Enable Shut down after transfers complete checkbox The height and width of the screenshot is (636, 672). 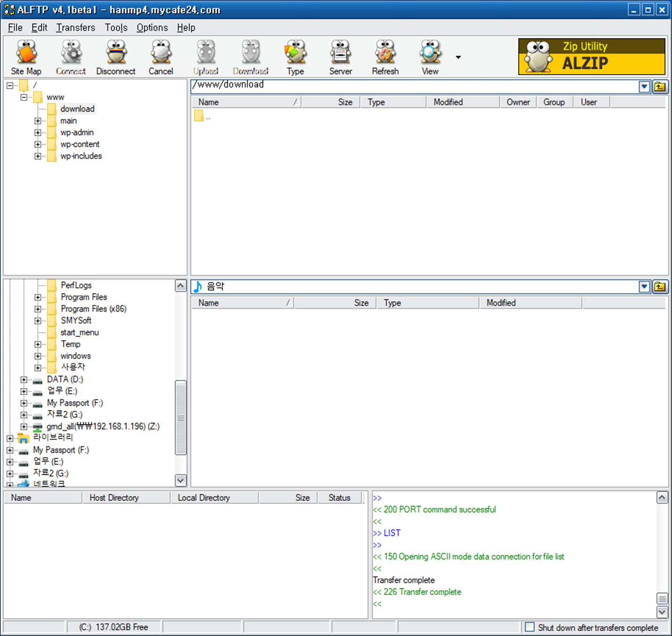pos(530,627)
